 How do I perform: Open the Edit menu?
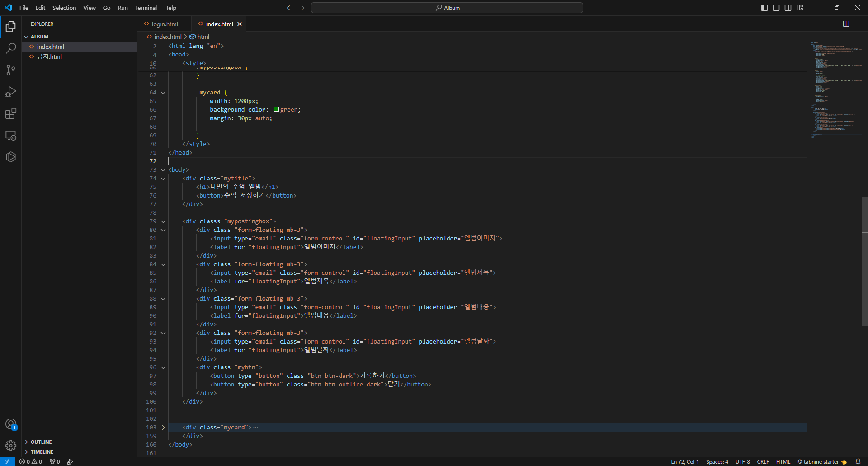pos(40,8)
